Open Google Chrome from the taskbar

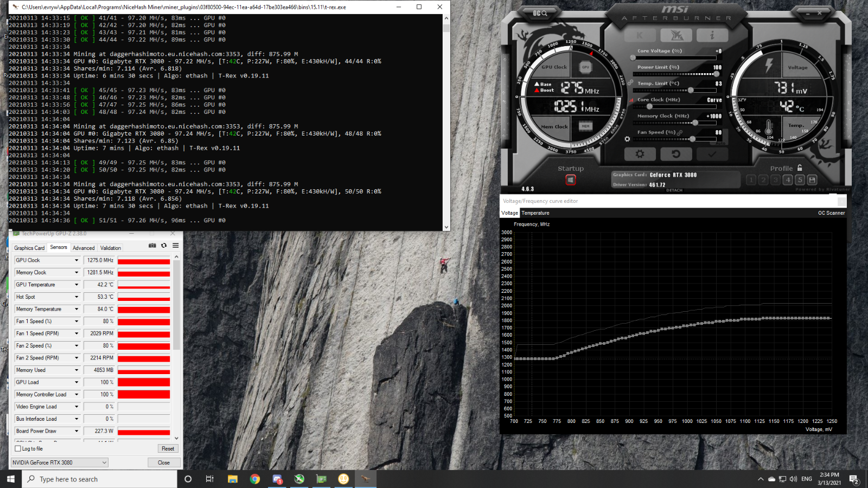pyautogui.click(x=255, y=479)
